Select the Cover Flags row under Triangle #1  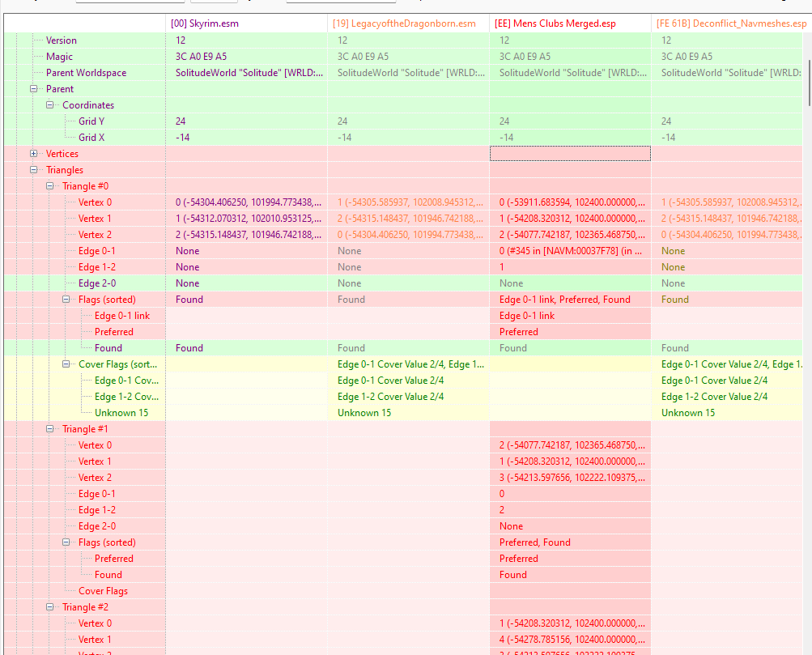(103, 591)
